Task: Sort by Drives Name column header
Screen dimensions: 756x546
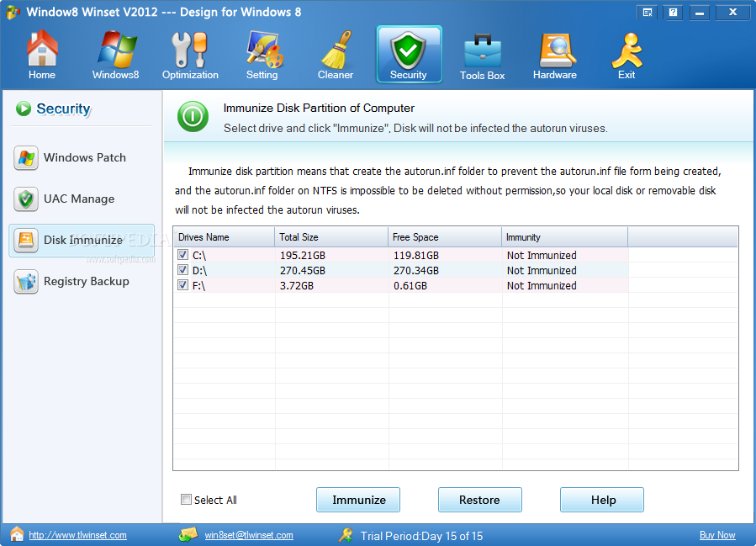Action: coord(225,237)
